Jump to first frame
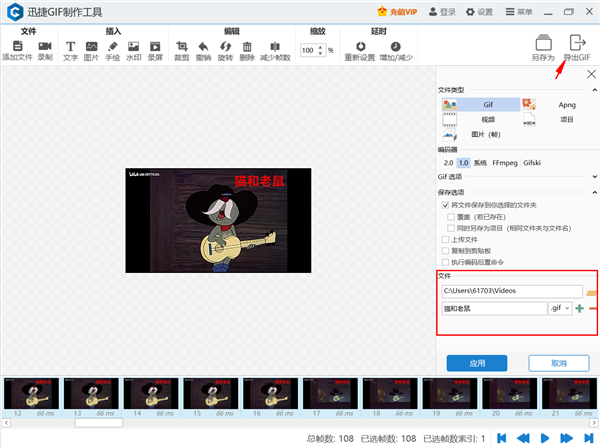 [x=501, y=438]
